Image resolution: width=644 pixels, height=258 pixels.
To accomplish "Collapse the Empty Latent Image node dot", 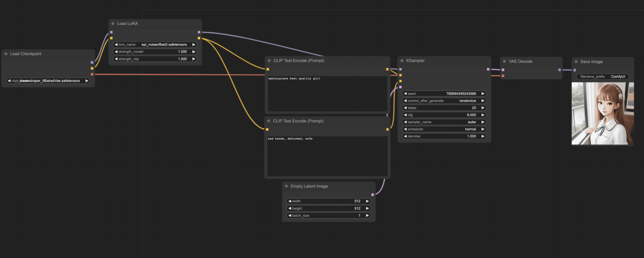I will tap(286, 186).
